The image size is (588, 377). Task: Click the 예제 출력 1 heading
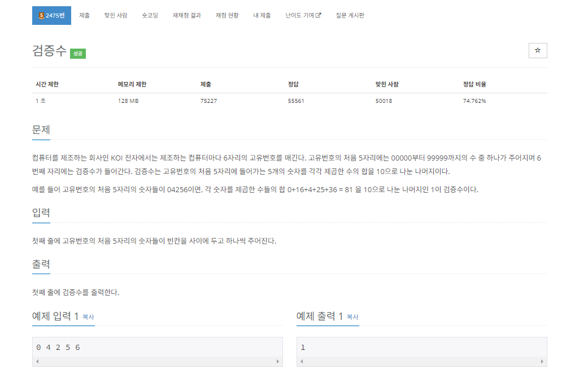320,316
